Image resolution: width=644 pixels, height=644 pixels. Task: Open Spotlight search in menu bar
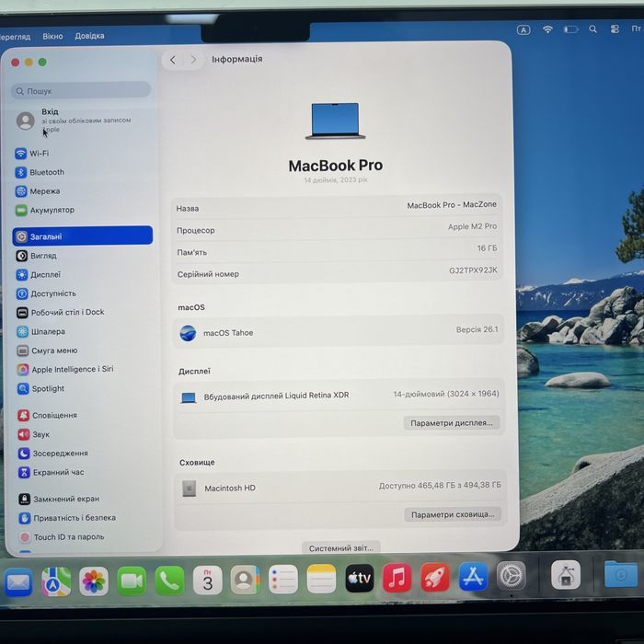[x=592, y=29]
